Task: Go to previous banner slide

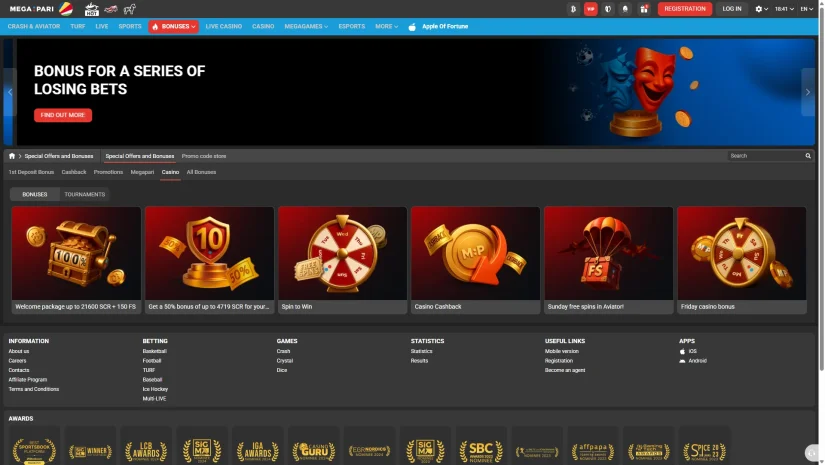Action: (x=9, y=92)
